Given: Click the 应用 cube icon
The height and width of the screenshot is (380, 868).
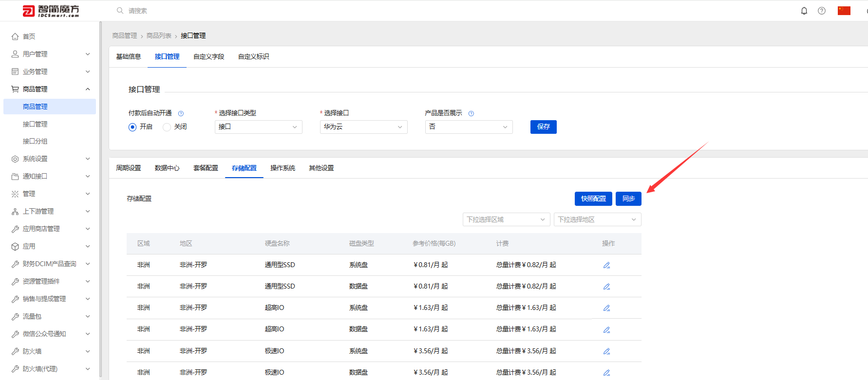Looking at the screenshot, I should (15, 247).
